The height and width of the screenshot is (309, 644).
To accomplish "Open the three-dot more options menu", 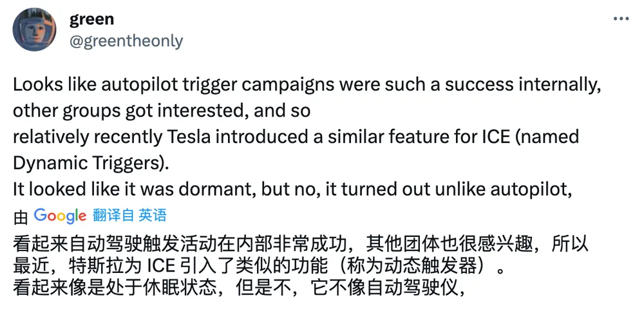I will [x=621, y=19].
